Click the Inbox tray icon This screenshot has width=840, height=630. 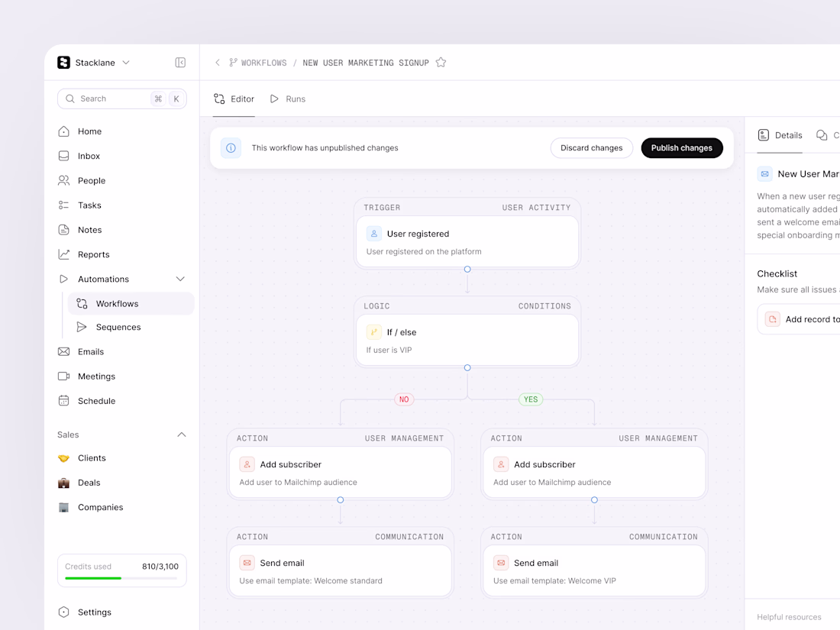63,156
